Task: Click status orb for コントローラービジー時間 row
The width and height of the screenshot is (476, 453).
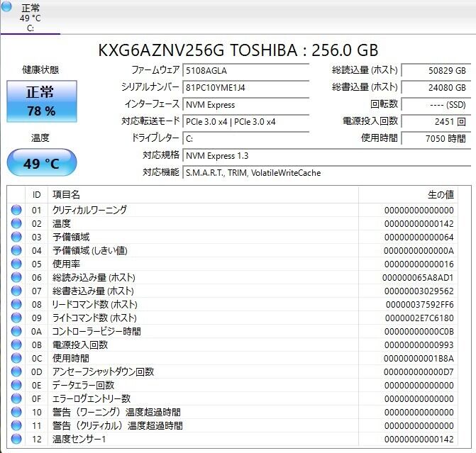Action: coord(16,331)
